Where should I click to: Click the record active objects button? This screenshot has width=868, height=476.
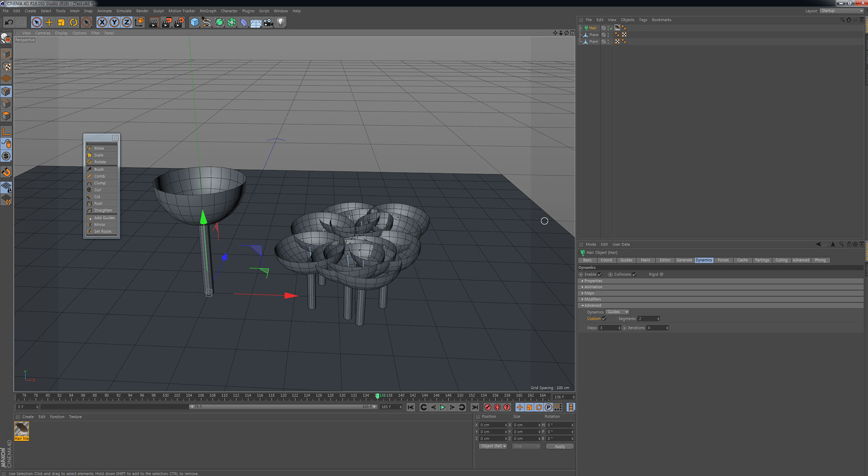(488, 407)
